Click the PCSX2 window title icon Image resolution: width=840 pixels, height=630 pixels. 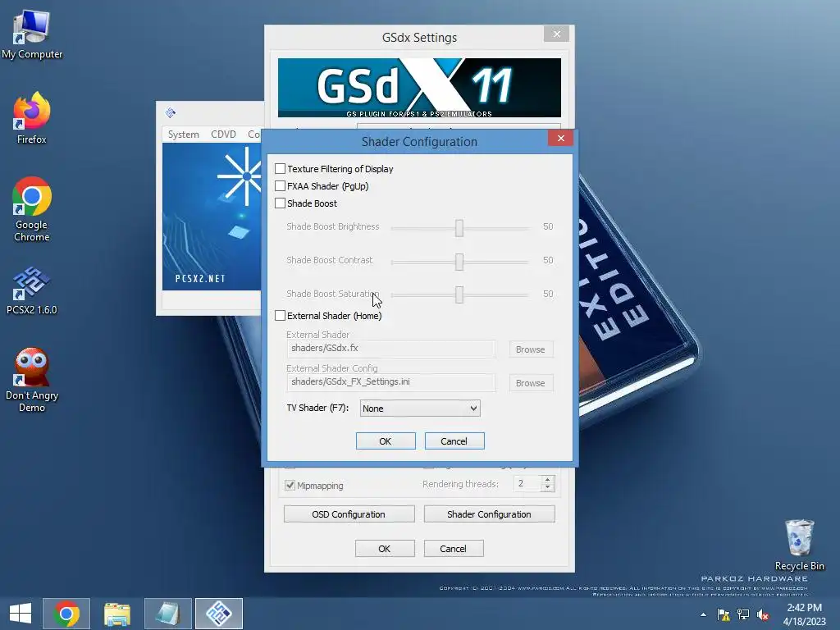[x=171, y=112]
